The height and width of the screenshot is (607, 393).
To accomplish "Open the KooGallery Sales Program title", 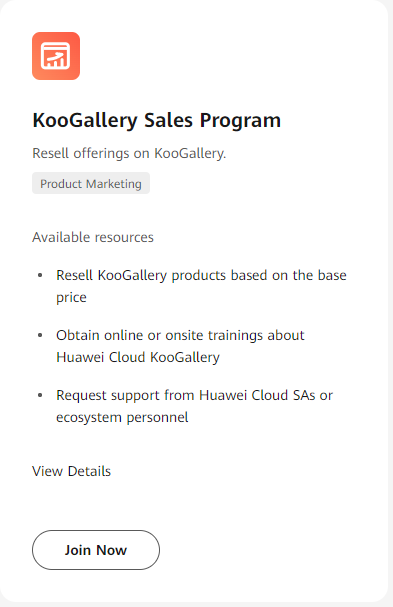I will pos(156,120).
